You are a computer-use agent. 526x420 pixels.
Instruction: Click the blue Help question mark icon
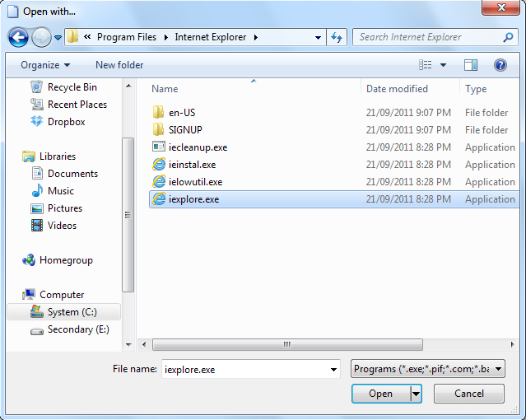tap(500, 65)
